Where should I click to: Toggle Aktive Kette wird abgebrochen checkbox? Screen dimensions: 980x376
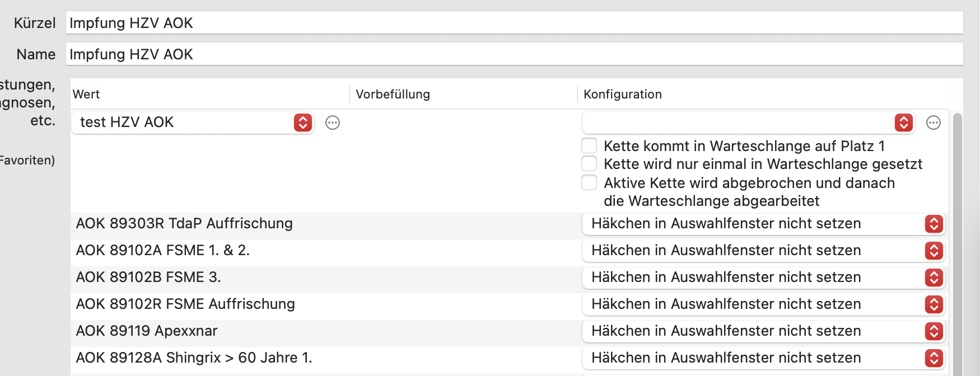click(589, 182)
